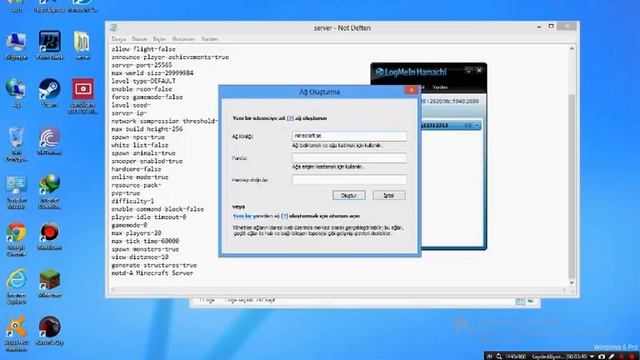The height and width of the screenshot is (360, 640).
Task: Click the first [?] help link
Action: [290, 118]
